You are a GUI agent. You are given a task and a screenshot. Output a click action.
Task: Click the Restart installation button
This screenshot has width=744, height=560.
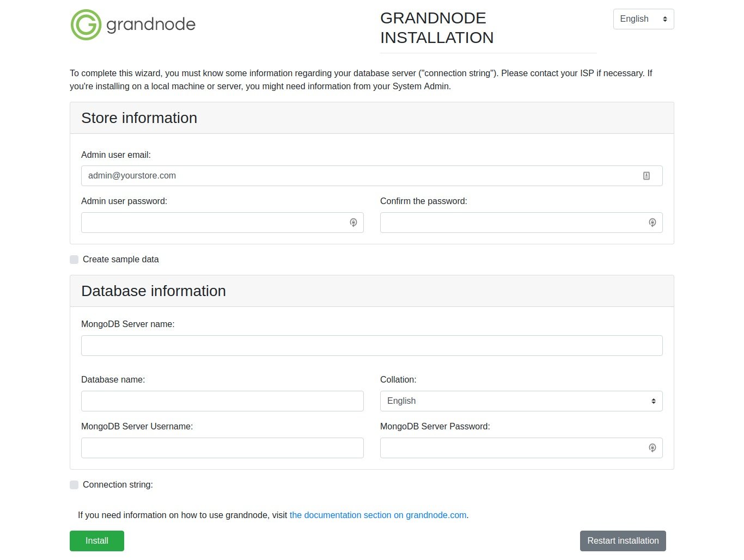point(623,541)
